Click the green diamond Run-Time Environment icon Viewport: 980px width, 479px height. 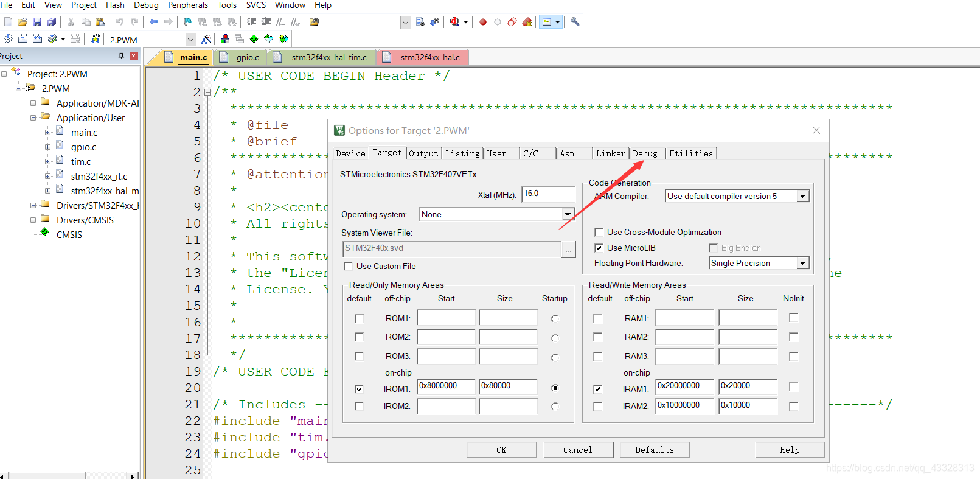pos(254,39)
